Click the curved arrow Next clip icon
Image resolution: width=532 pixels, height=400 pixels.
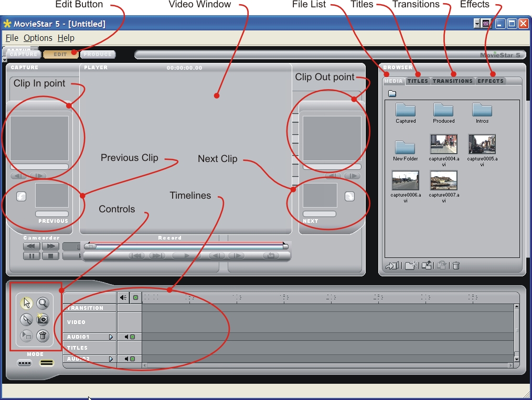tap(349, 196)
